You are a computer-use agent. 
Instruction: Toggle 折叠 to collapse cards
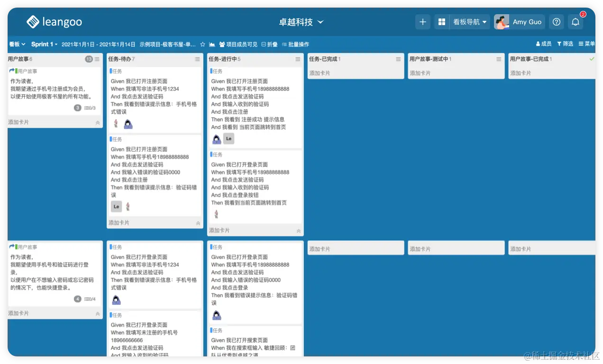pos(269,44)
